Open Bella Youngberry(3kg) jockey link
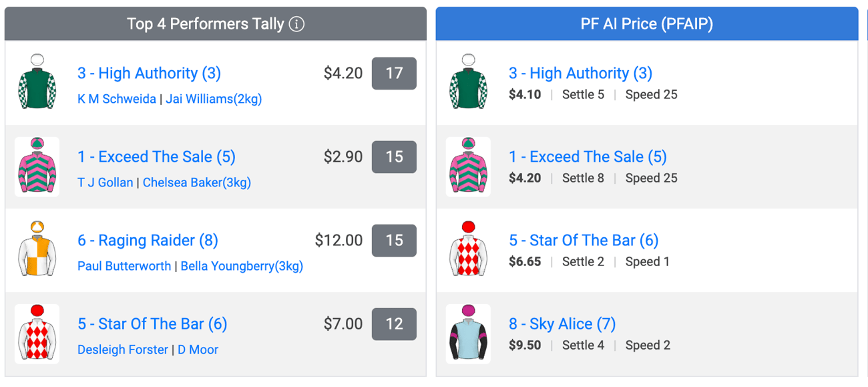This screenshot has width=868, height=387. click(x=242, y=266)
